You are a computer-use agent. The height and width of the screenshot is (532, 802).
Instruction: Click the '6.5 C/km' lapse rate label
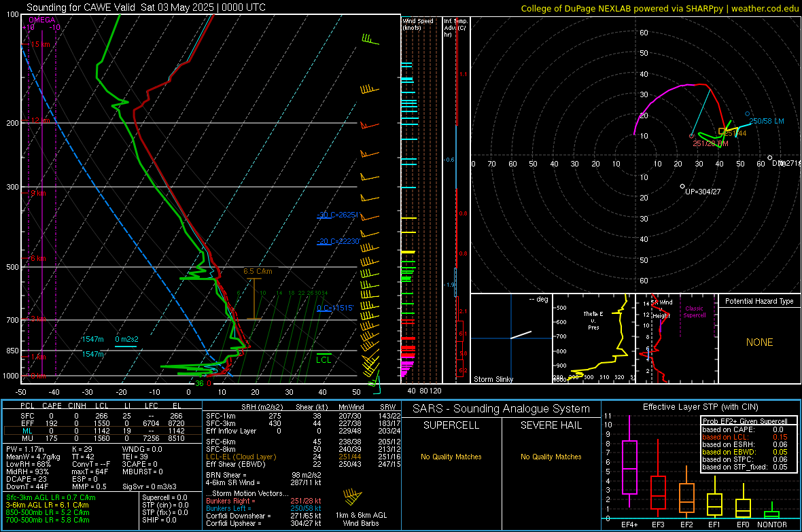tap(258, 272)
